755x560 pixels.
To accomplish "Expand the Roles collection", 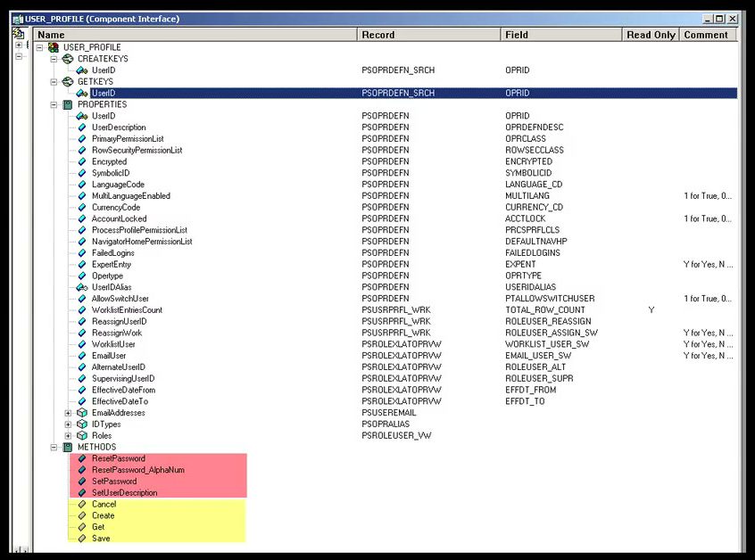I will [x=68, y=436].
